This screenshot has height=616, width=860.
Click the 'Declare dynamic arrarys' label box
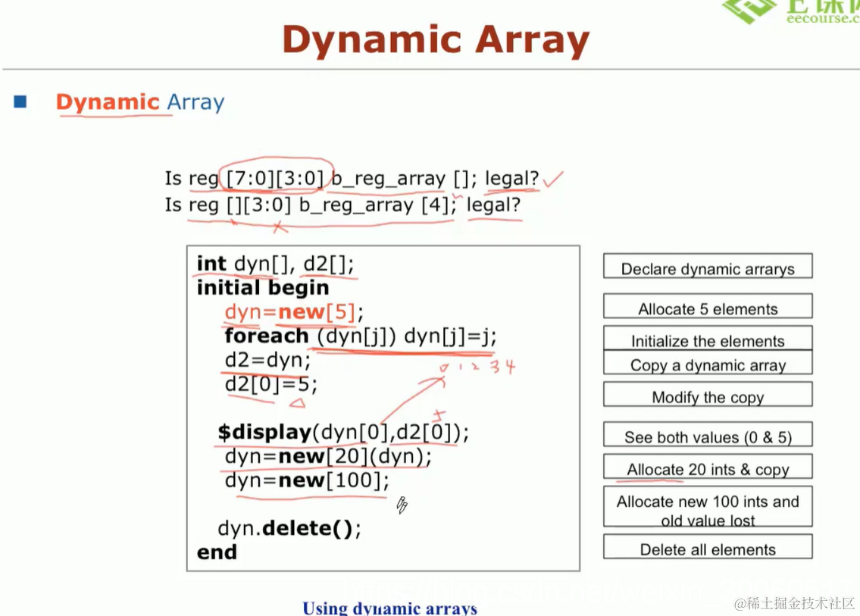(708, 266)
